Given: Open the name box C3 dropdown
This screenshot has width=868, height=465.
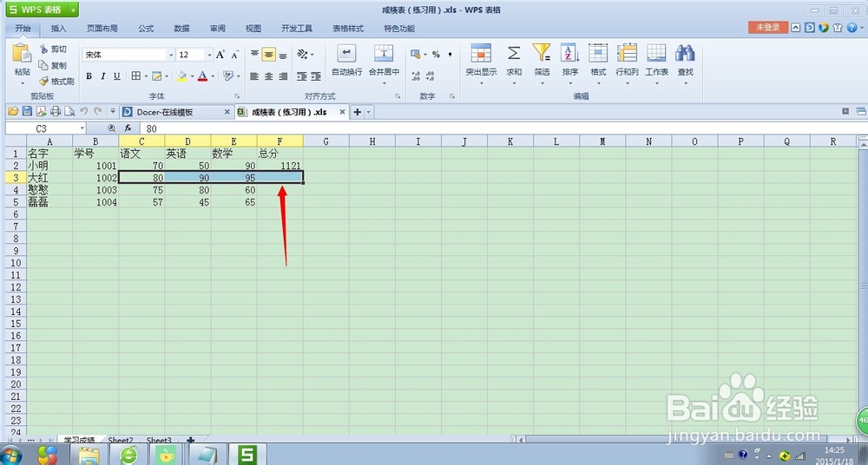Looking at the screenshot, I should point(82,128).
